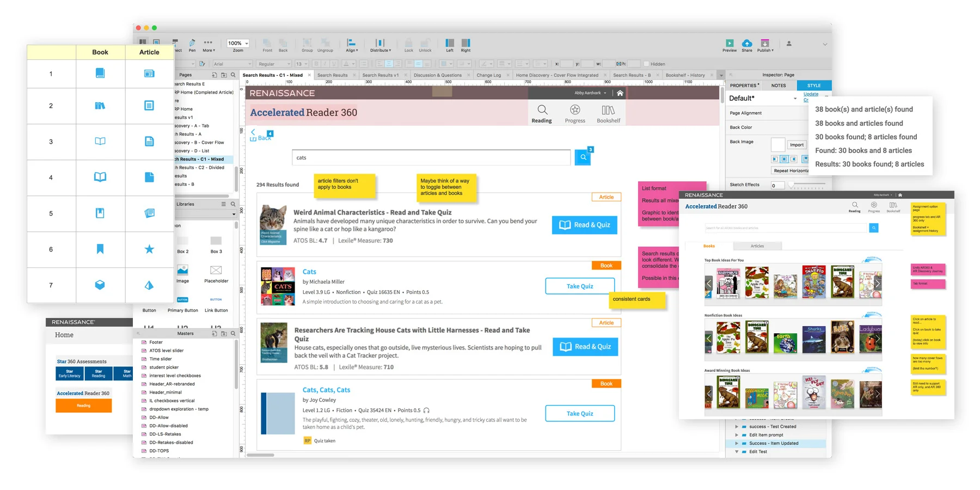
Task: Select the Image widget in Libraries
Action: click(182, 274)
